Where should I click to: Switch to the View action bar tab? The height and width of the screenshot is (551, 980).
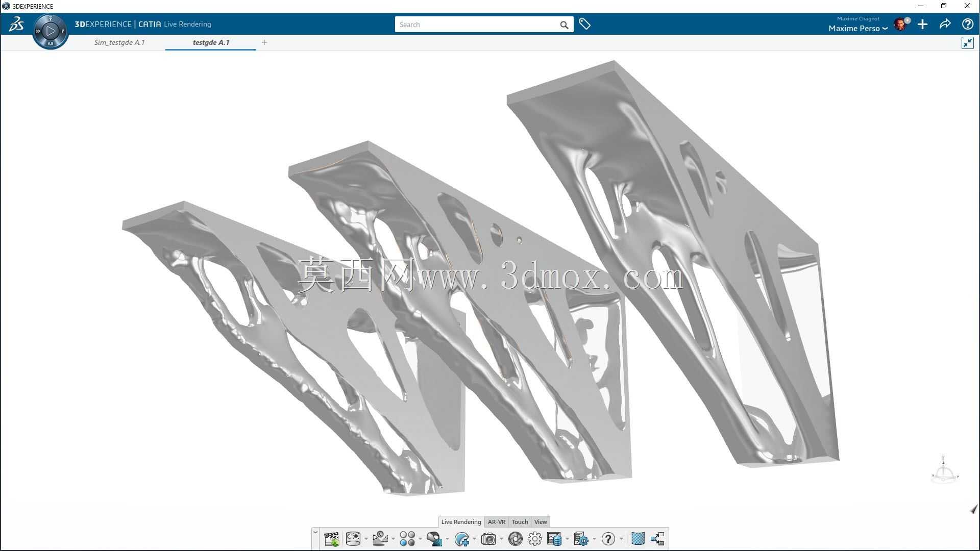541,522
